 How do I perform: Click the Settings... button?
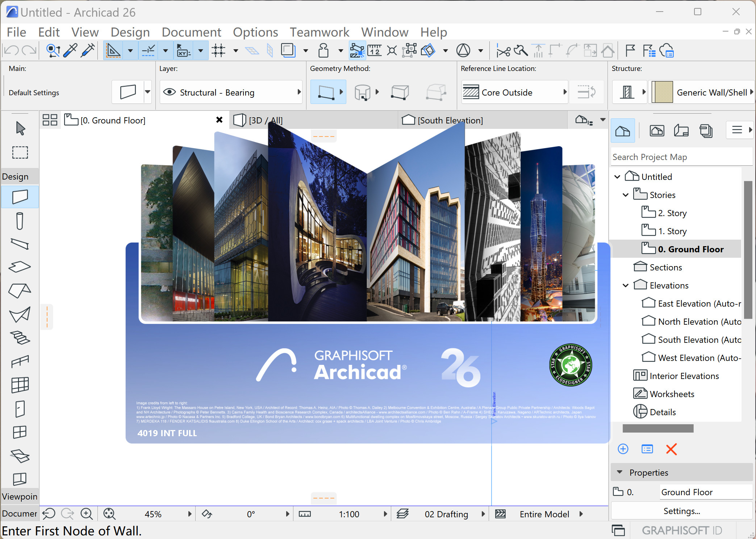(681, 511)
